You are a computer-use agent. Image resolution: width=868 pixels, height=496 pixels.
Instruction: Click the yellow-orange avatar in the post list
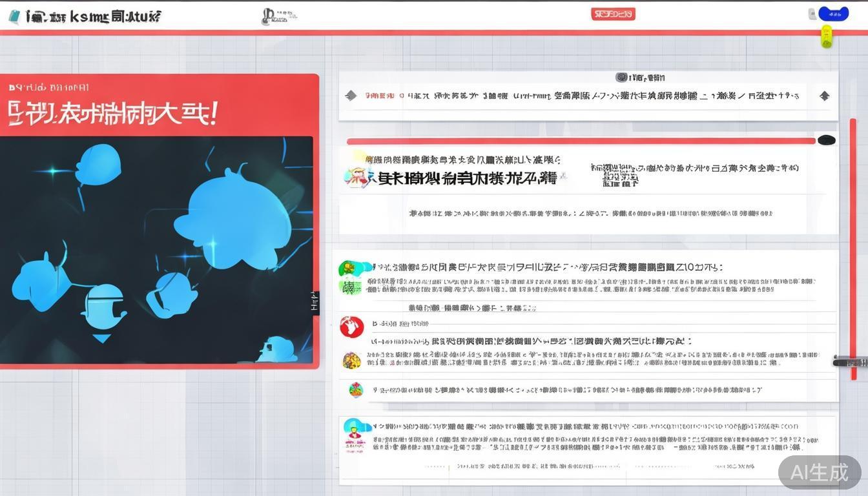351,360
